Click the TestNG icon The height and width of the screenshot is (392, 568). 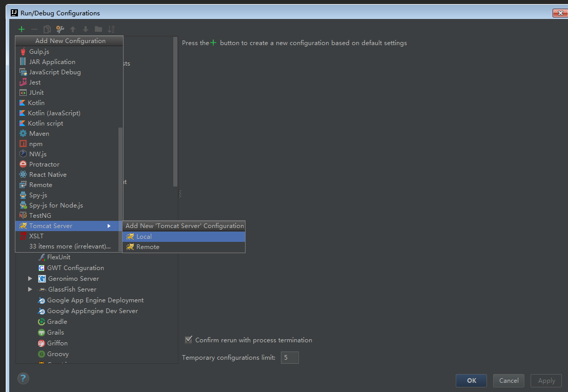23,215
